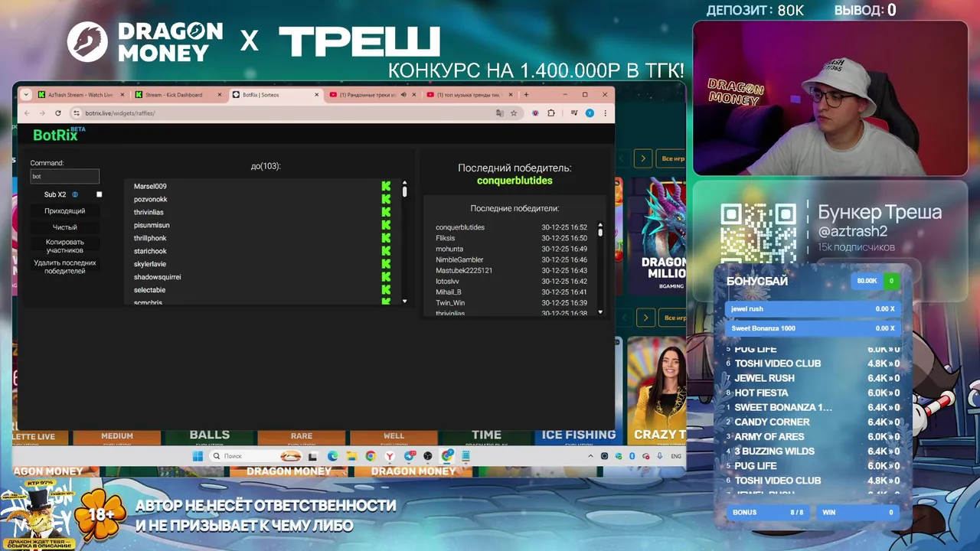Click jewel rush bonus row
Viewport: 980px width, 551px height.
(x=812, y=309)
